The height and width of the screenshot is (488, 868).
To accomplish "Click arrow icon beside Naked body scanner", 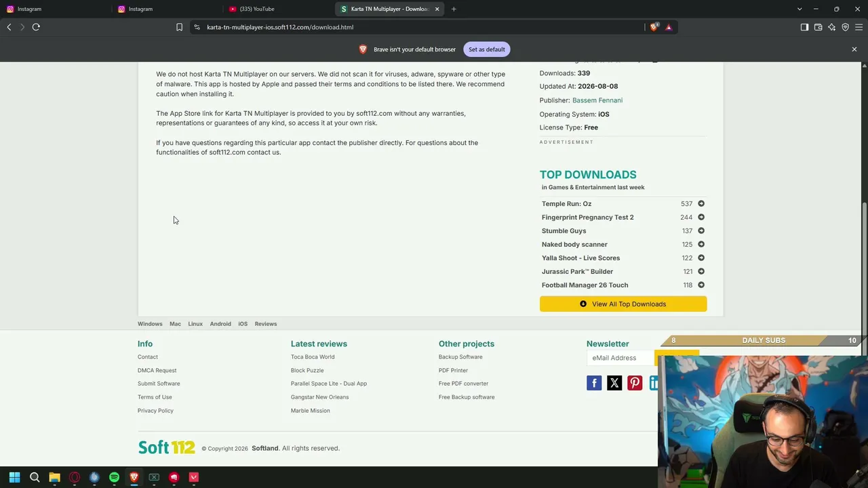I will click(x=701, y=244).
